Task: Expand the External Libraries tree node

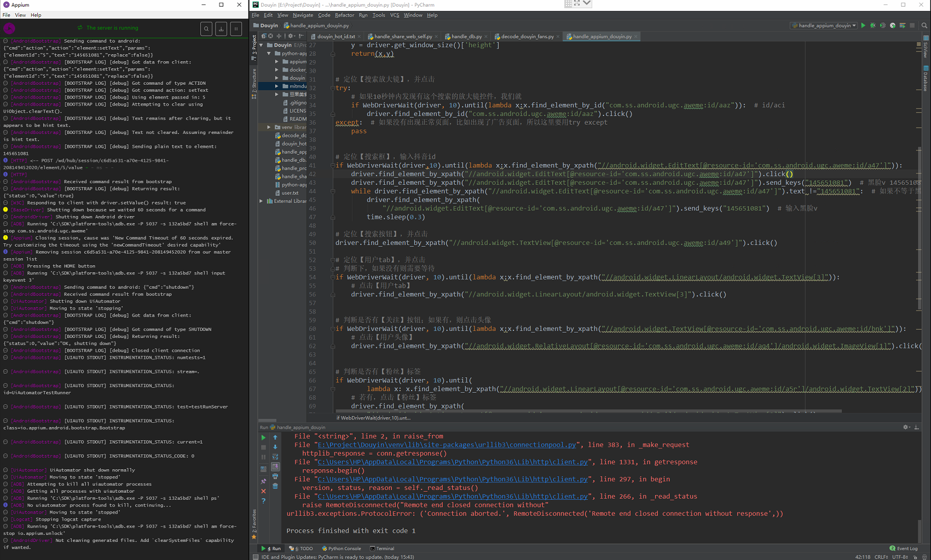Action: tap(261, 201)
